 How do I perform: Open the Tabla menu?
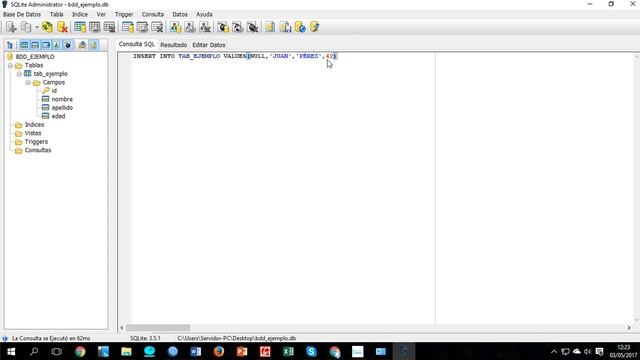click(x=56, y=14)
